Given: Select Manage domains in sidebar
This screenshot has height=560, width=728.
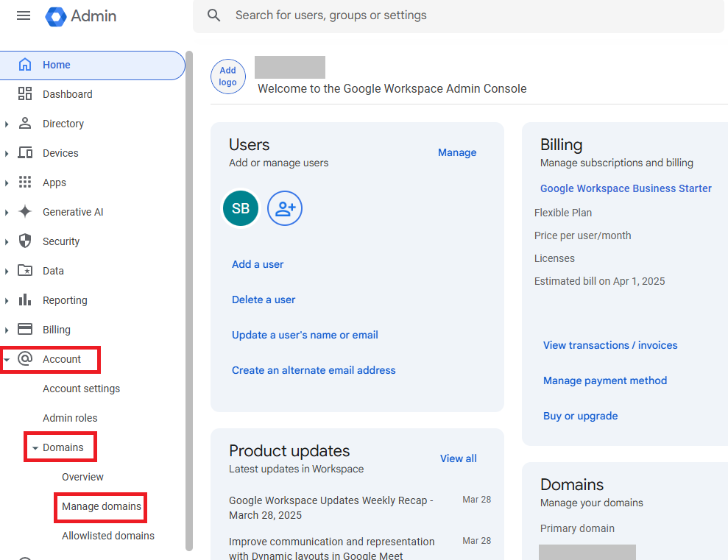Looking at the screenshot, I should (x=102, y=506).
